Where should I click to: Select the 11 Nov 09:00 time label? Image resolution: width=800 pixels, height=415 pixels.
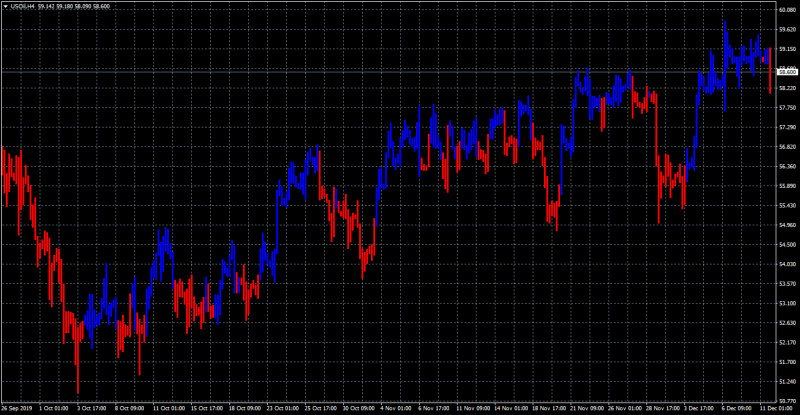[x=473, y=408]
